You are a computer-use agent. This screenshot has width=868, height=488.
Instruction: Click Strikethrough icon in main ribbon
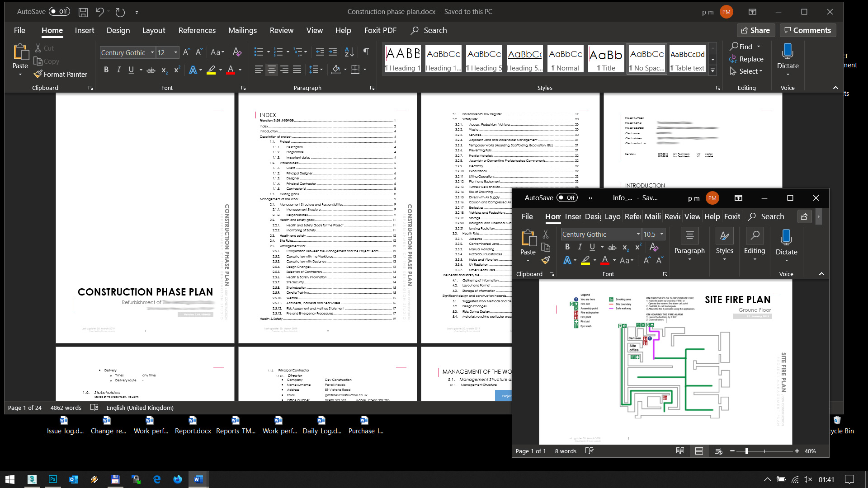coord(151,70)
